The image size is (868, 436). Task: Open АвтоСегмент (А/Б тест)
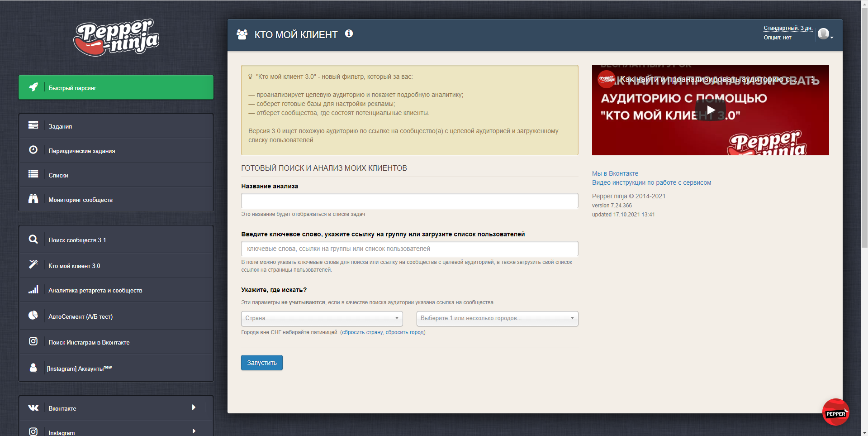pos(116,316)
